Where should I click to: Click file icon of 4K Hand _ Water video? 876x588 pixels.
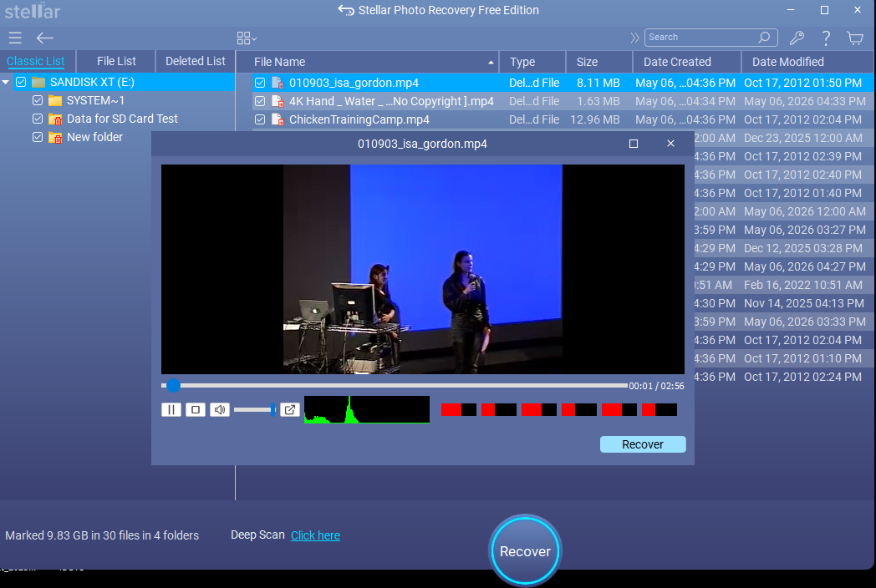tap(278, 101)
